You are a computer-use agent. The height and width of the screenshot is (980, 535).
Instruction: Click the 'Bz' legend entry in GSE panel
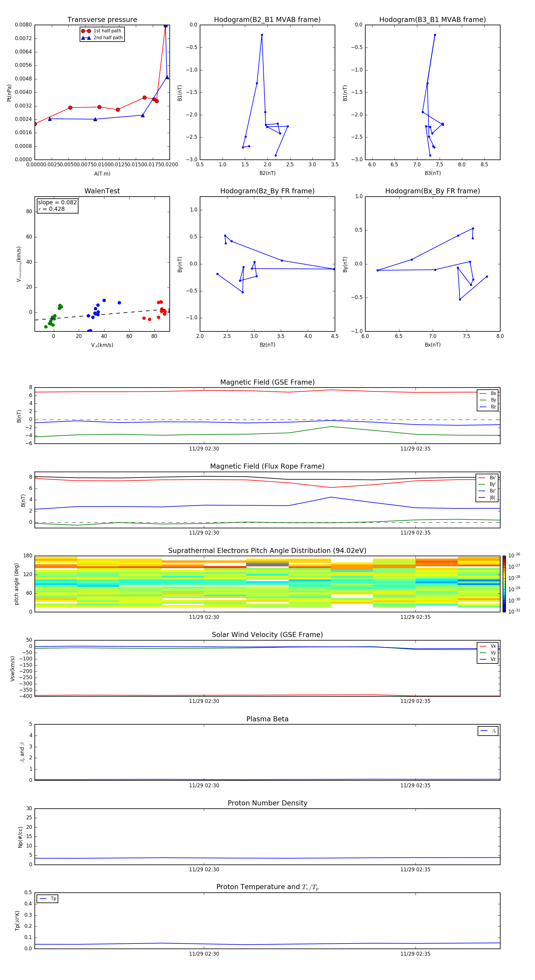488,407
